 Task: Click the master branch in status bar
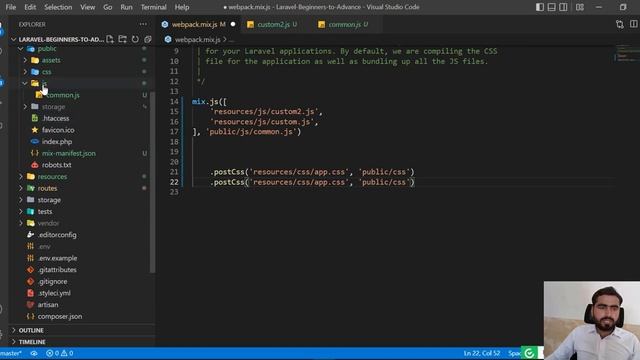pyautogui.click(x=11, y=353)
